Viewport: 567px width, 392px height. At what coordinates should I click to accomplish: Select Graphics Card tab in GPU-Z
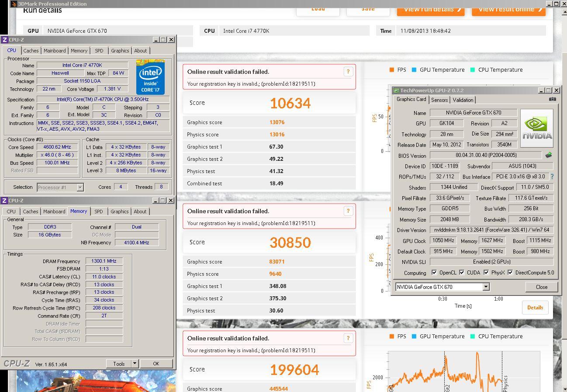(411, 99)
